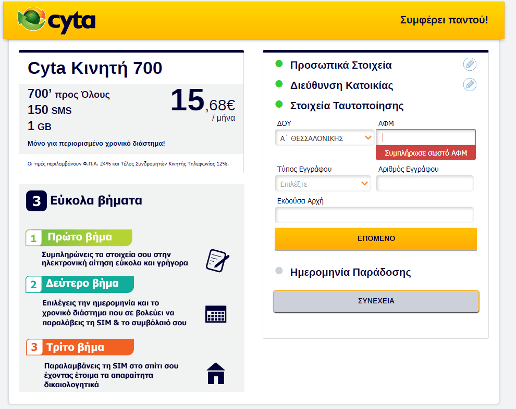Click the Εύκολα βήματα heading
Image resolution: width=516 pixels, height=409 pixels.
(96, 201)
